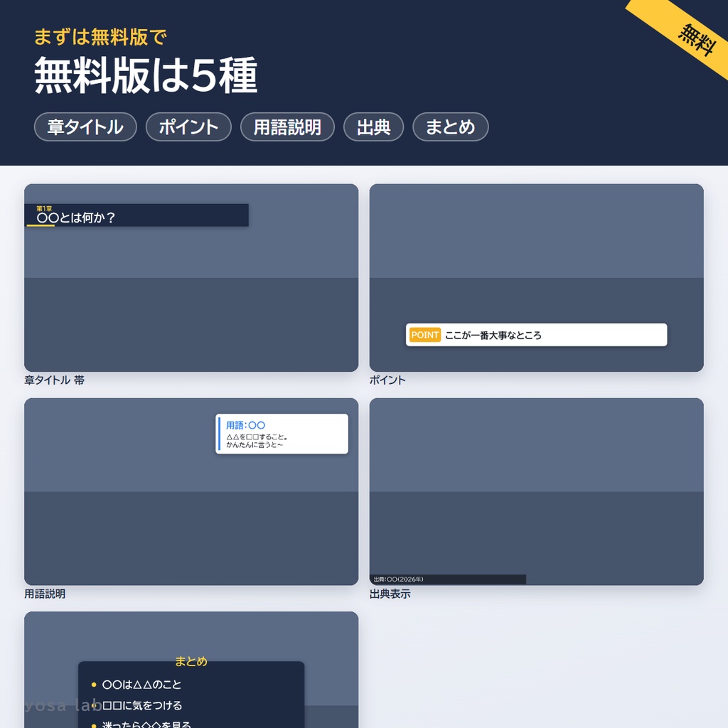This screenshot has height=728, width=728.
Task: Select the 出典 pill tag in header
Action: [374, 127]
